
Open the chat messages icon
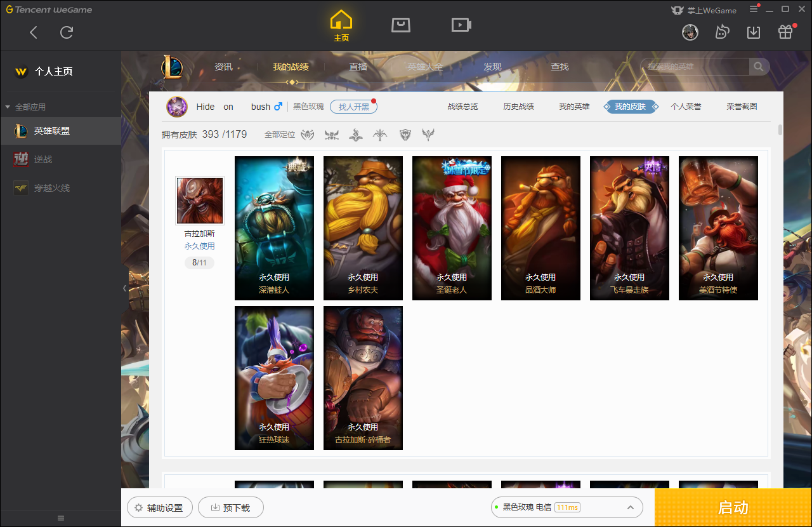(722, 32)
